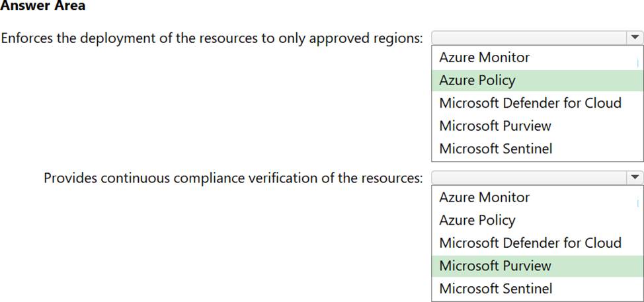Select Azure Monitor in the compliance verification list
Image resolution: width=644 pixels, height=302 pixels.
click(x=484, y=198)
